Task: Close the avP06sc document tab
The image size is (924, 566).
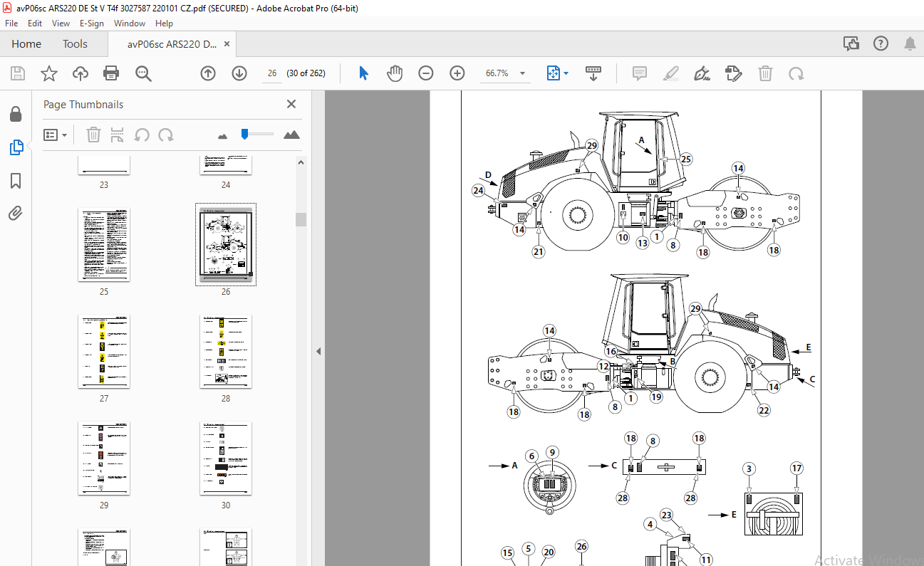Action: click(227, 44)
